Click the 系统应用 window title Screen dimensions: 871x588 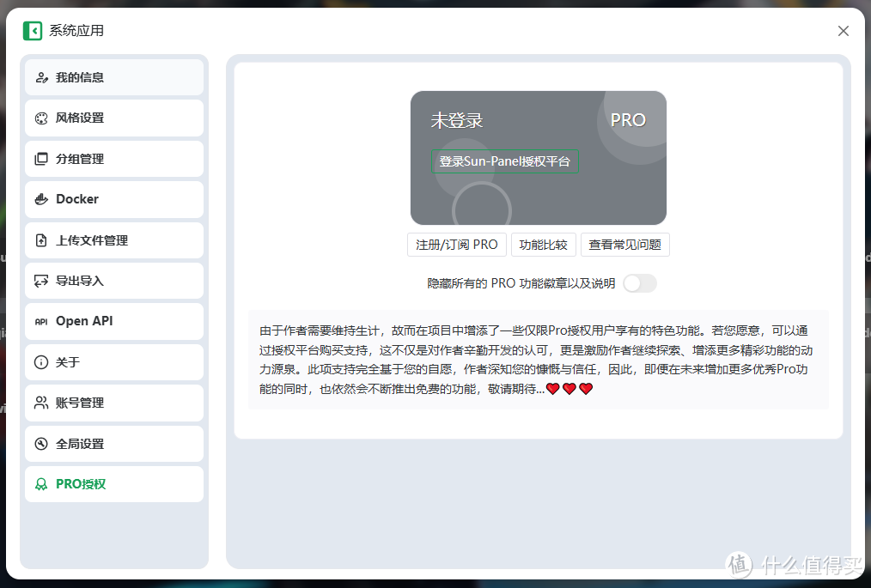(x=76, y=31)
